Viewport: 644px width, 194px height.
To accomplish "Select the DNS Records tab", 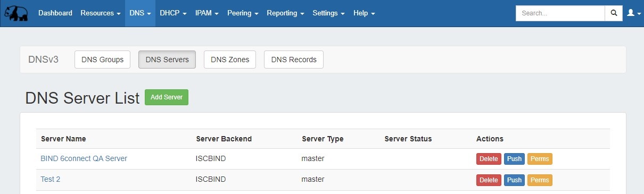I will [294, 60].
